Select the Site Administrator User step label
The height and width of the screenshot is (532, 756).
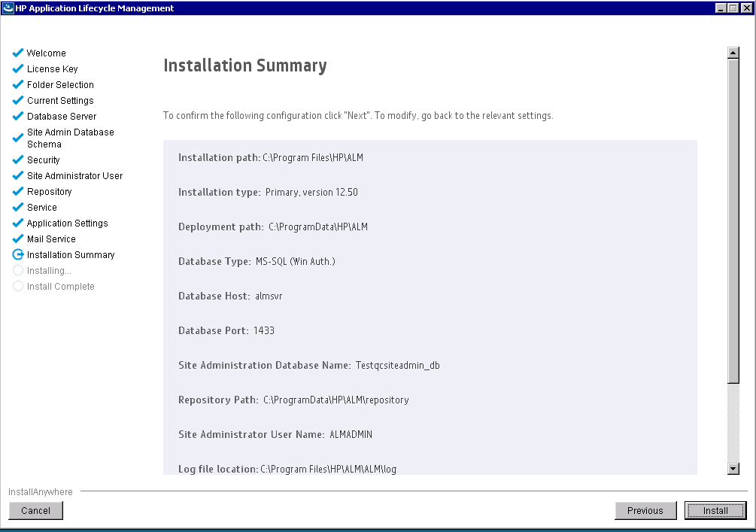tap(74, 176)
